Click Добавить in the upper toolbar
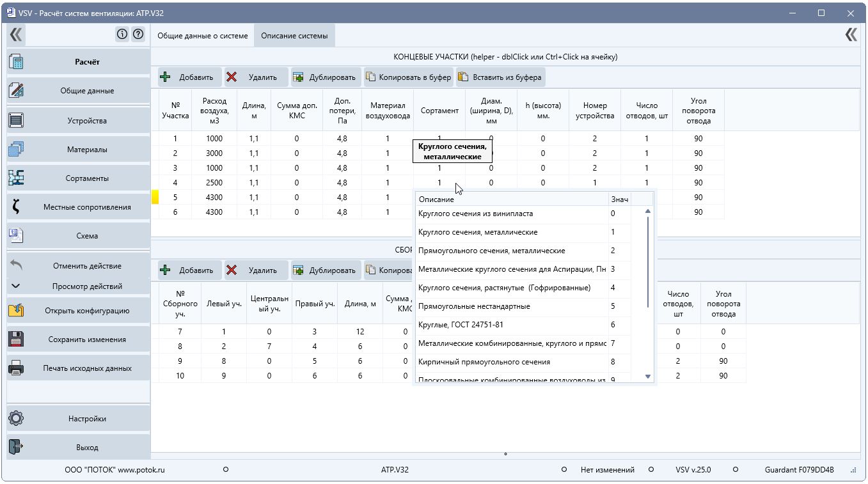Screen dimensions: 868x484 pos(190,77)
